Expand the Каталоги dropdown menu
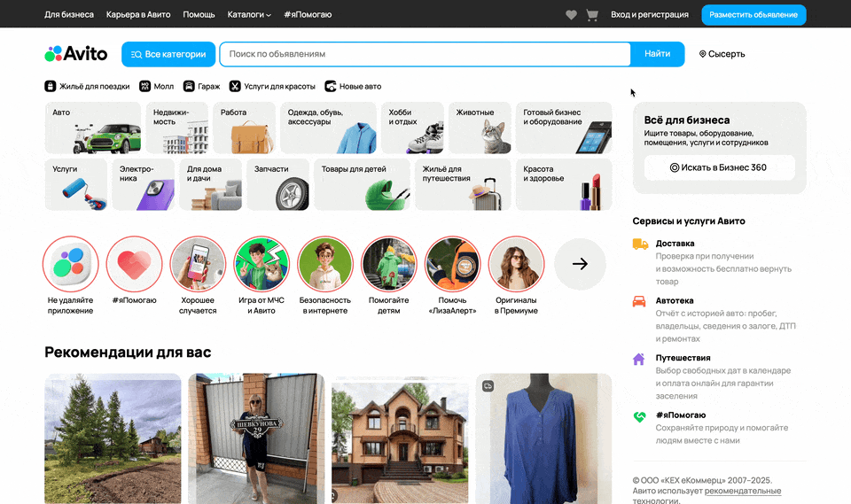Screen dimensions: 851x504 tap(249, 15)
